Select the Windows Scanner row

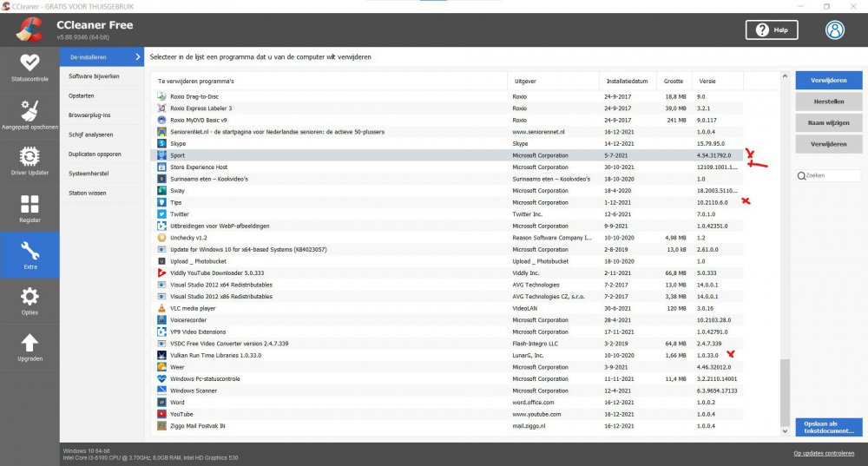pos(447,391)
